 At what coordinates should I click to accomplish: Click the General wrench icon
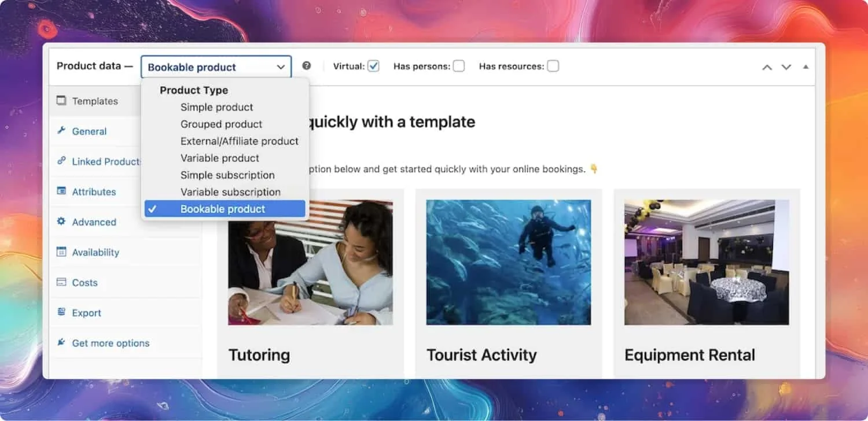61,131
